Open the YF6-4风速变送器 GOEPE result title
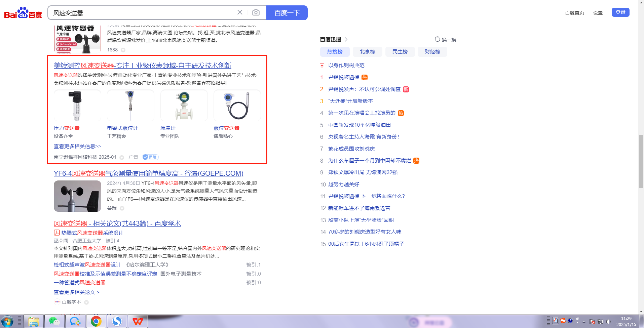This screenshot has width=644, height=328. tap(148, 173)
